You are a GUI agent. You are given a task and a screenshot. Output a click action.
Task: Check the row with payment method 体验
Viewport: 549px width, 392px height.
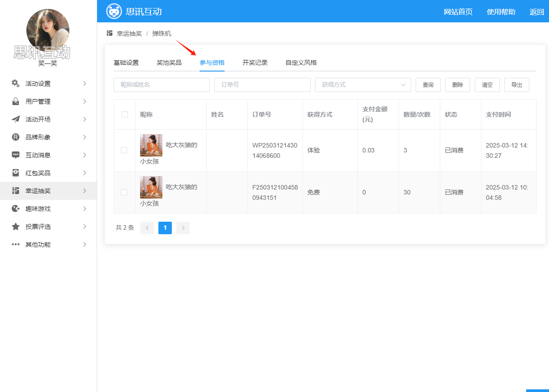124,150
